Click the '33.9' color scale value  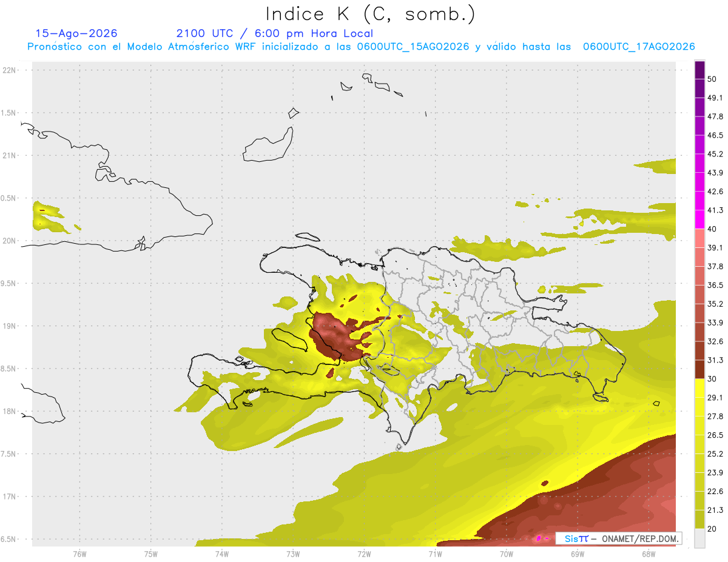pyautogui.click(x=715, y=323)
